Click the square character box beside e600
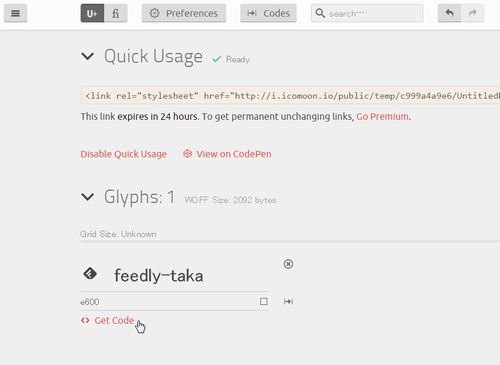 point(264,301)
